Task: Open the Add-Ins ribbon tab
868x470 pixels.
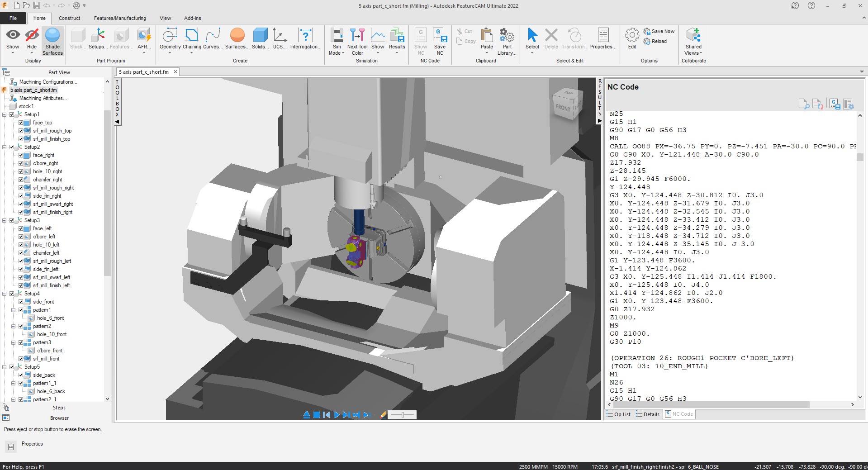Action: (192, 18)
